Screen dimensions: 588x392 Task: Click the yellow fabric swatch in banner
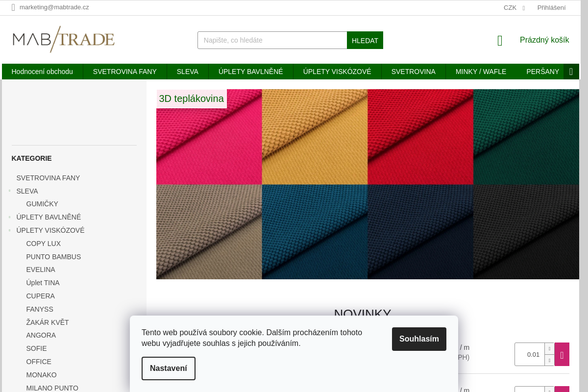pyautogui.click(x=315, y=137)
